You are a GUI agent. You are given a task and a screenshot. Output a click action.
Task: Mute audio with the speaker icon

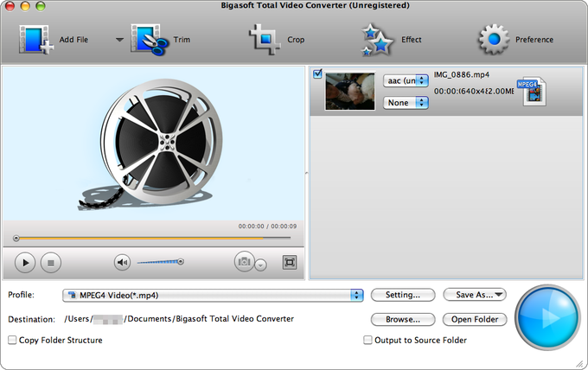coord(122,262)
